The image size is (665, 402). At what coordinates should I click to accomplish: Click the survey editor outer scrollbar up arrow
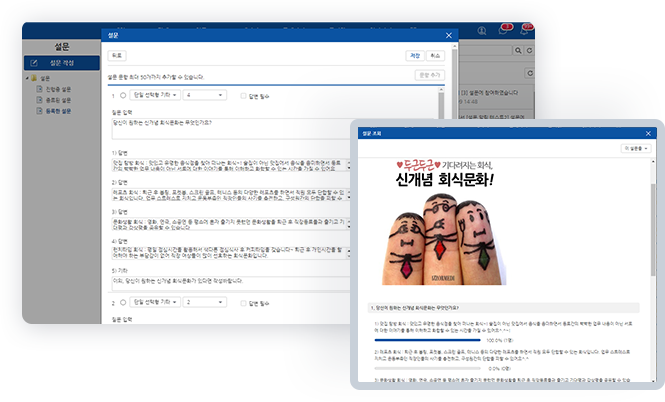coord(455,45)
